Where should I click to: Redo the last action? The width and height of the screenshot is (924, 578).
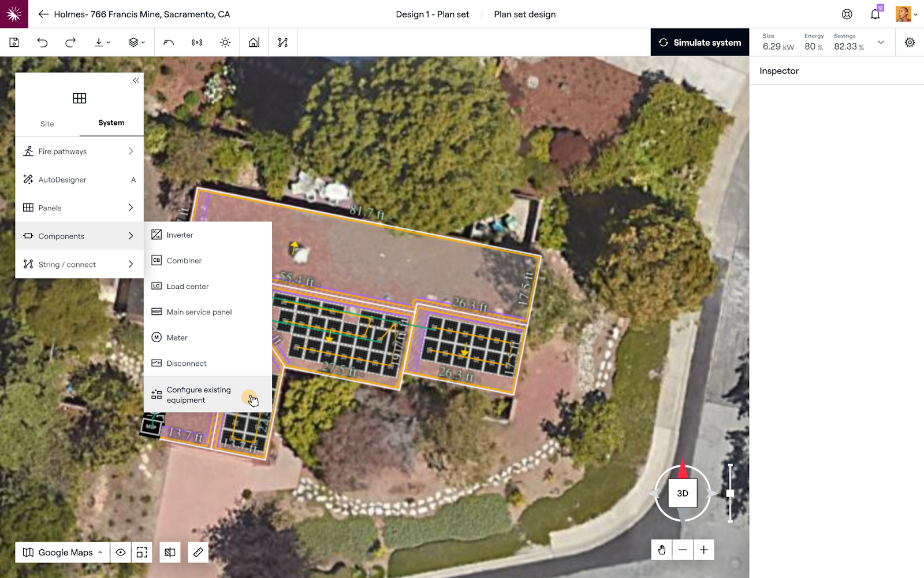point(70,42)
